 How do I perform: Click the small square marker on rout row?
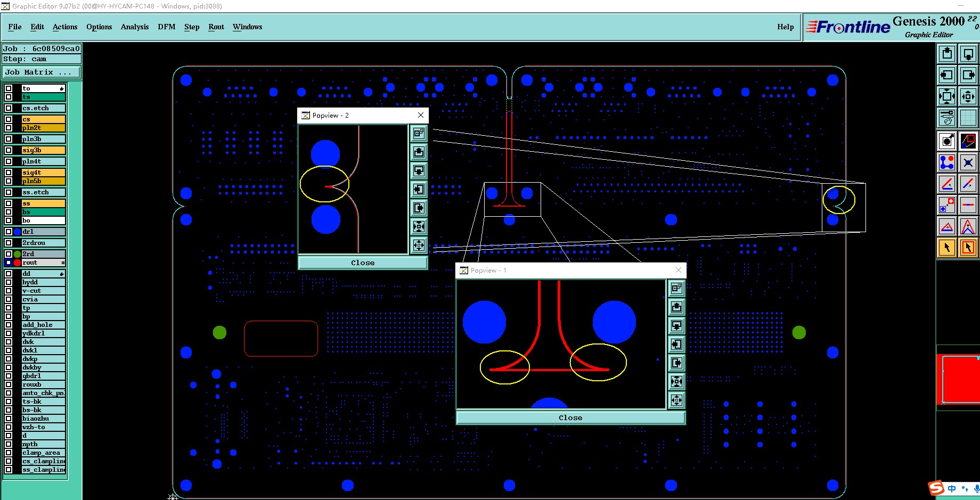pyautogui.click(x=63, y=263)
